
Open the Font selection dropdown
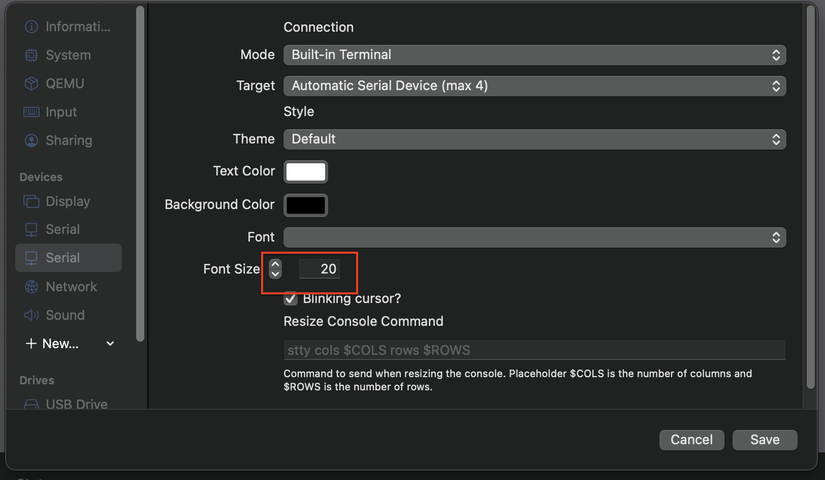pyautogui.click(x=534, y=237)
